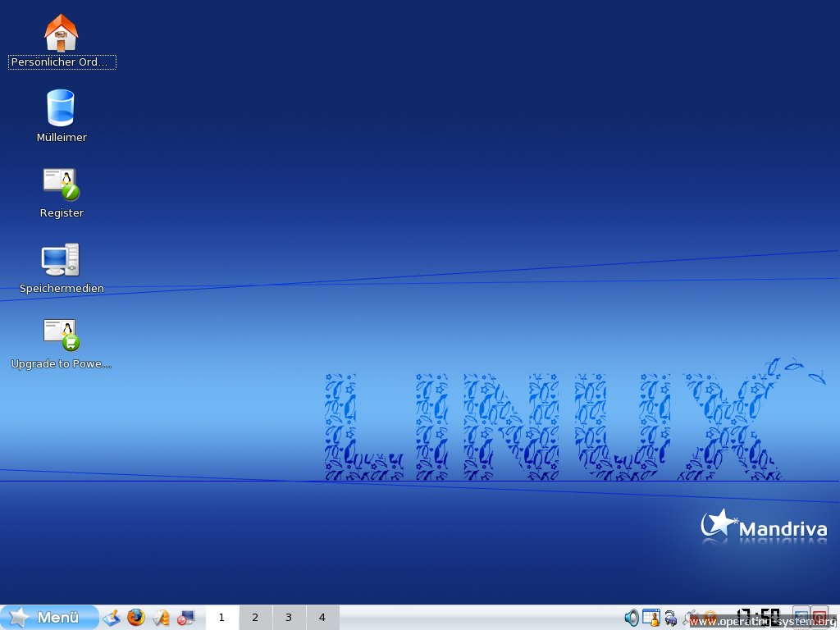Viewport: 840px width, 630px height.
Task: Click the red logout panel button
Action: pyautogui.click(x=819, y=618)
